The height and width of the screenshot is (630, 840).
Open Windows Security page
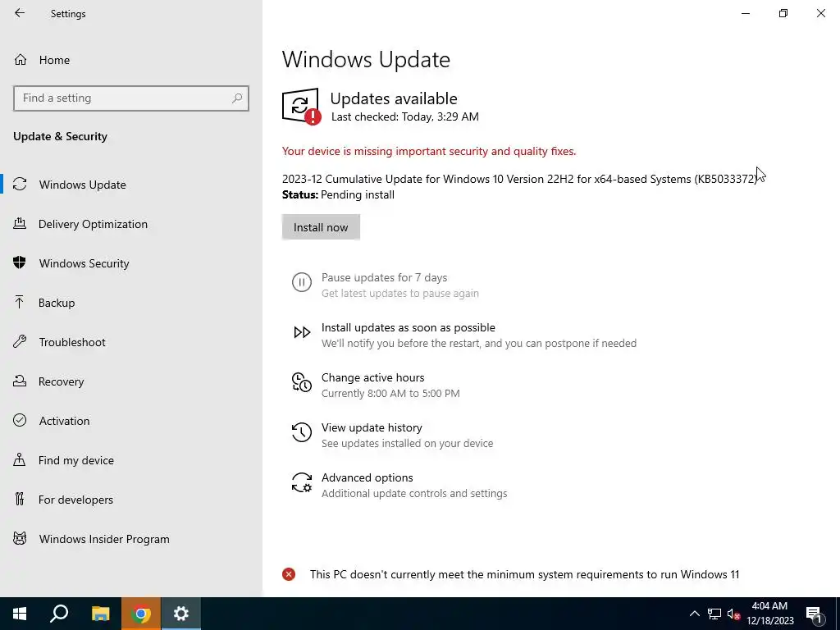coord(131,263)
